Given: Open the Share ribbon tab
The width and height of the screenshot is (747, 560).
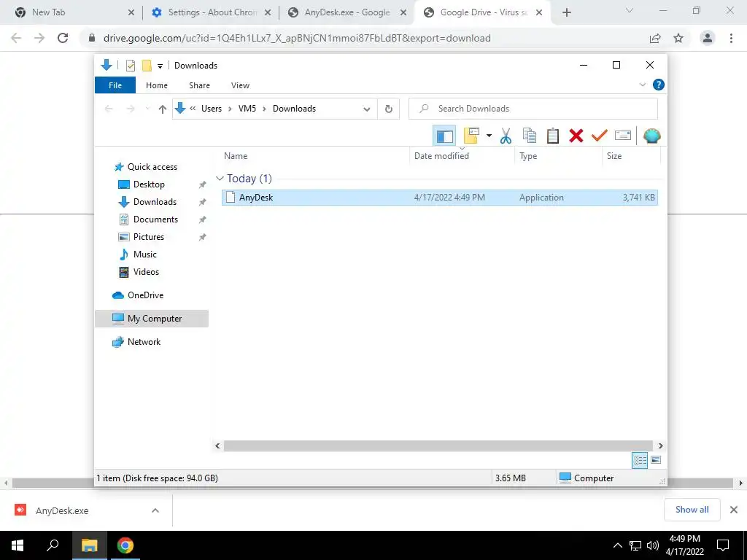Looking at the screenshot, I should click(x=199, y=85).
